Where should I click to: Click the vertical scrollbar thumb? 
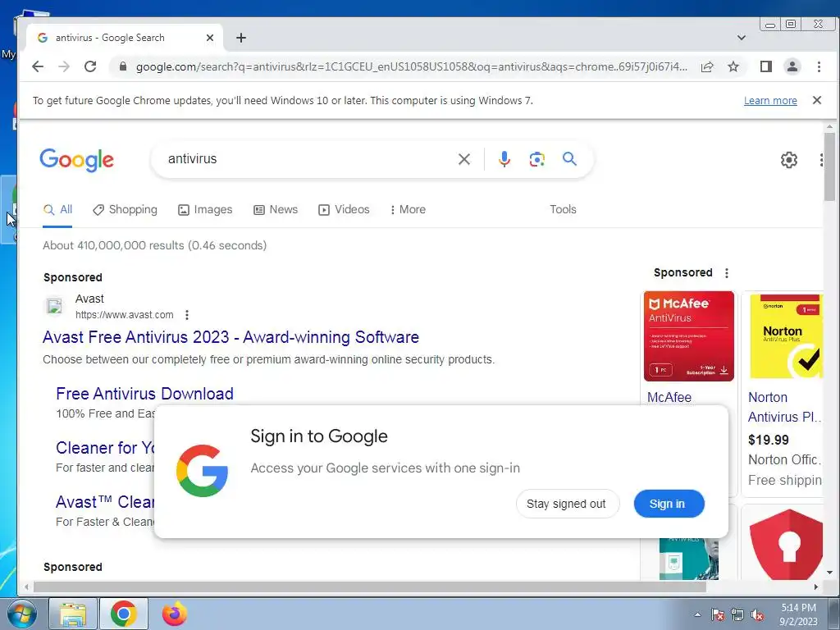pos(830,167)
